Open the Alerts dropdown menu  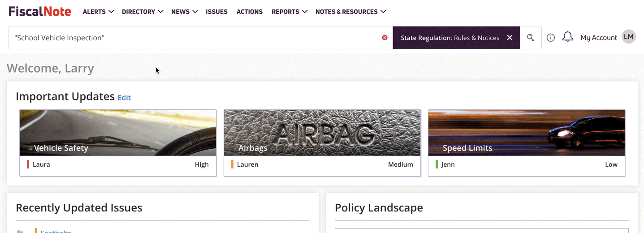[98, 12]
